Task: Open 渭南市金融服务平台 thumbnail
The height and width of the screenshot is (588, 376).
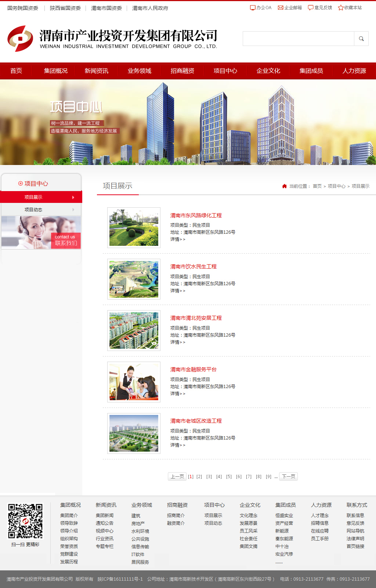Action: click(x=134, y=382)
